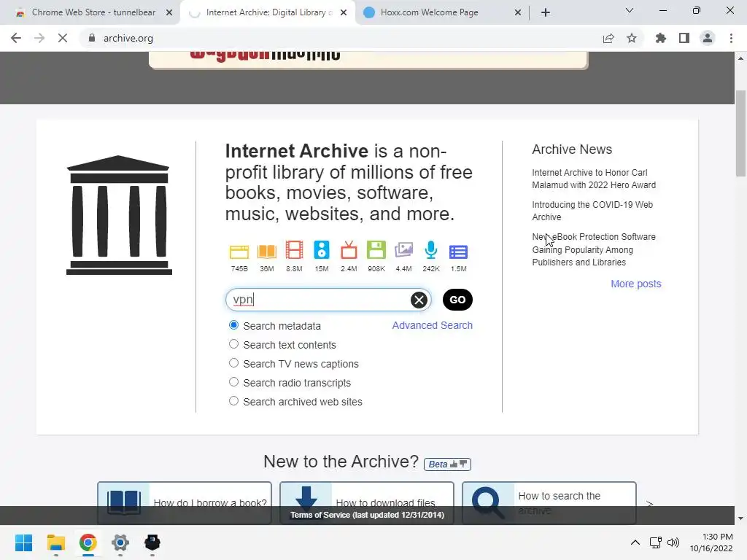
Task: Close the Internet Archive tab
Action: [344, 12]
